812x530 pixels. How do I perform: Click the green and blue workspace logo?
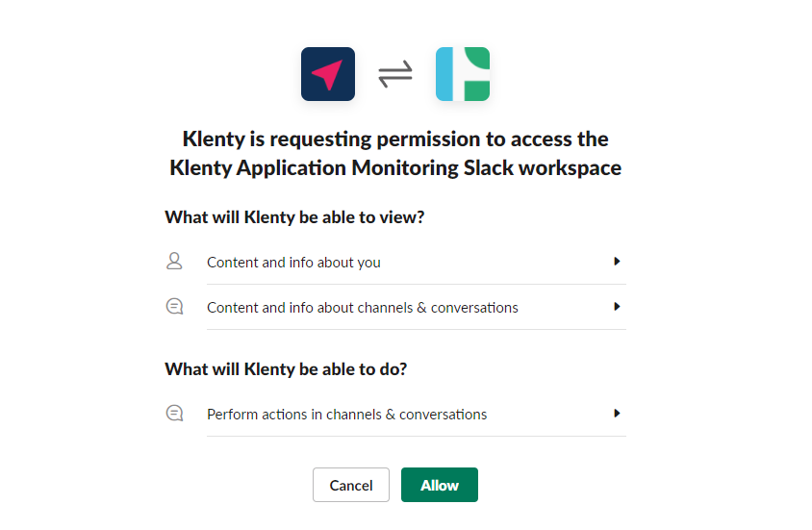point(463,74)
